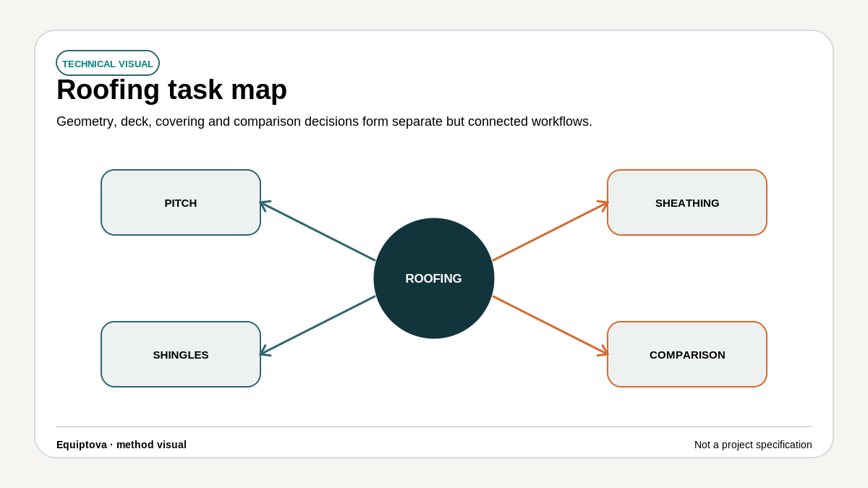Select the PITCH node box
The image size is (868, 488).
click(x=181, y=202)
